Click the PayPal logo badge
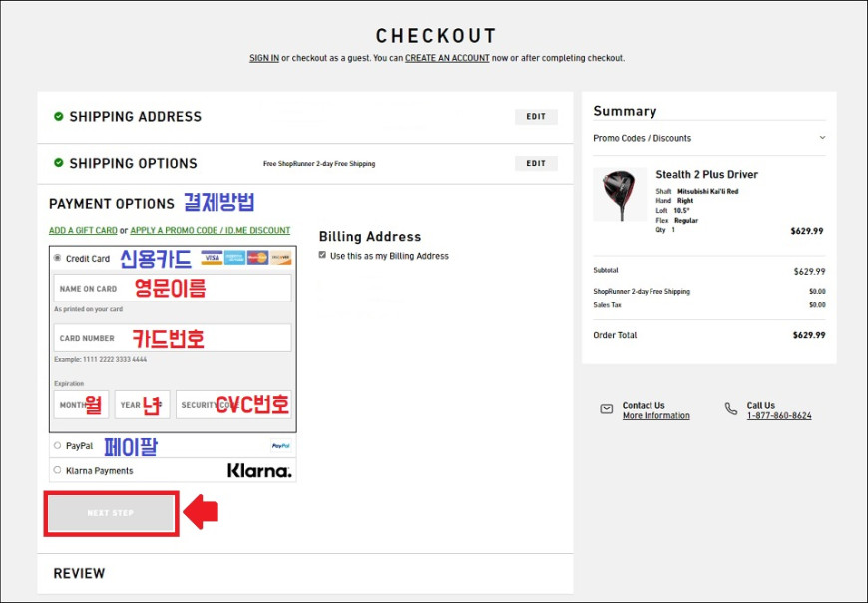 pos(281,445)
